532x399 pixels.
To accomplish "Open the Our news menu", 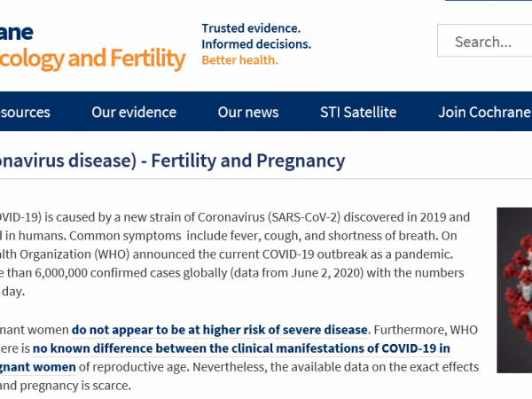I will click(x=248, y=113).
